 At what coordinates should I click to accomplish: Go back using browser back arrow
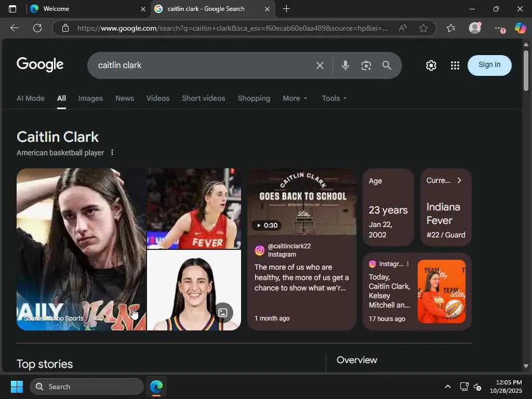[x=14, y=28]
